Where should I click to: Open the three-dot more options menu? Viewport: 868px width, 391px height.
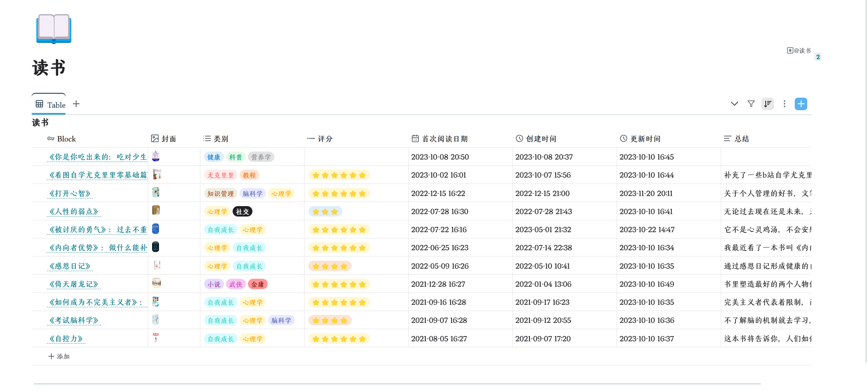coord(784,104)
